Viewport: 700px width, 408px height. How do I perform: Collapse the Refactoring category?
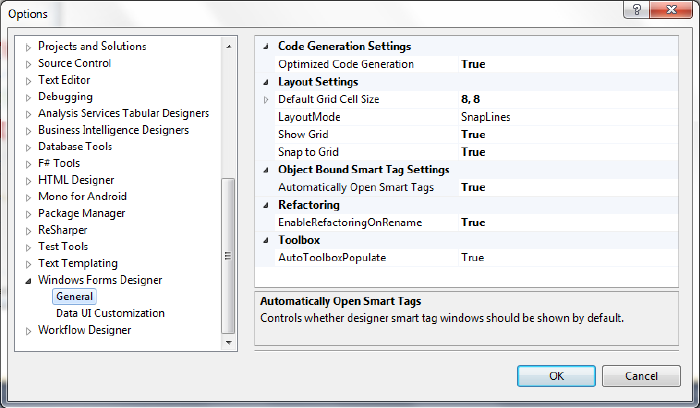[x=266, y=205]
